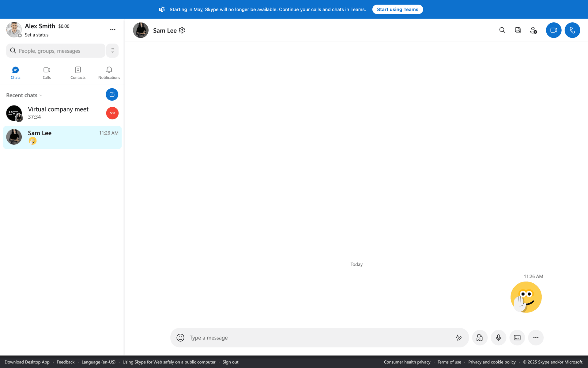Open the contact card share icon
The height and width of the screenshot is (368, 588).
pos(517,338)
